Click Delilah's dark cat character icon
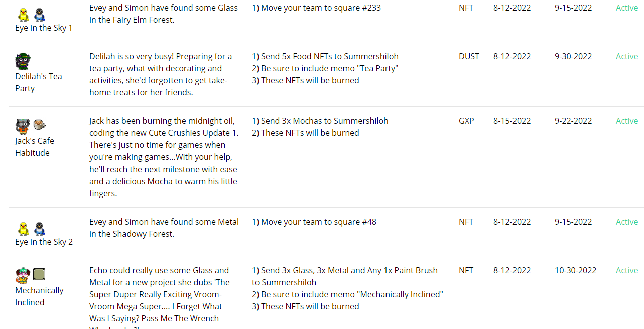The height and width of the screenshot is (329, 644). [23, 61]
